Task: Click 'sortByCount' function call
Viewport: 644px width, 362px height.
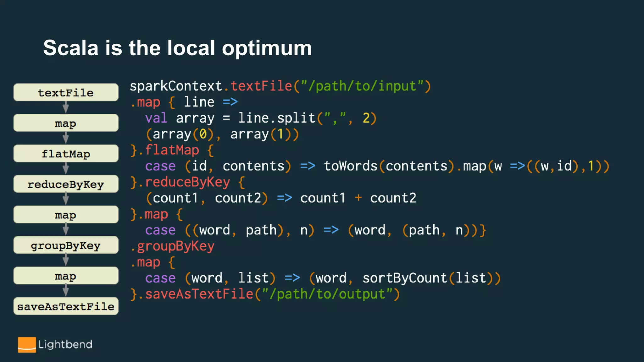Action: (405, 278)
